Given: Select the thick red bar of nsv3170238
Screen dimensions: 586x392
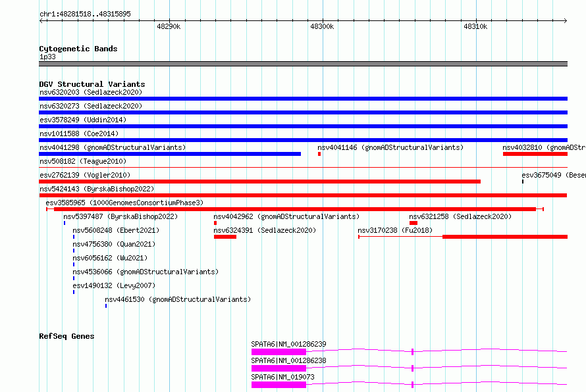Looking at the screenshot, I should (x=505, y=237).
